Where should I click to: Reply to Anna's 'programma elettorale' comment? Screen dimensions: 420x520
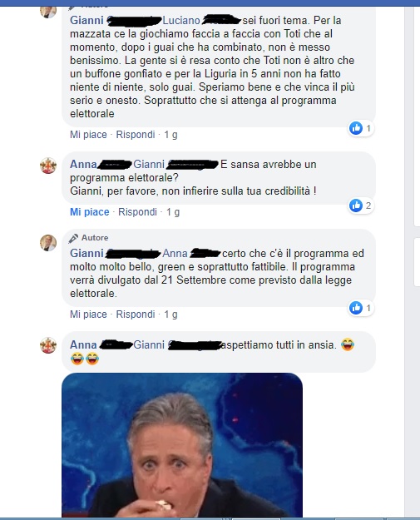[137, 212]
